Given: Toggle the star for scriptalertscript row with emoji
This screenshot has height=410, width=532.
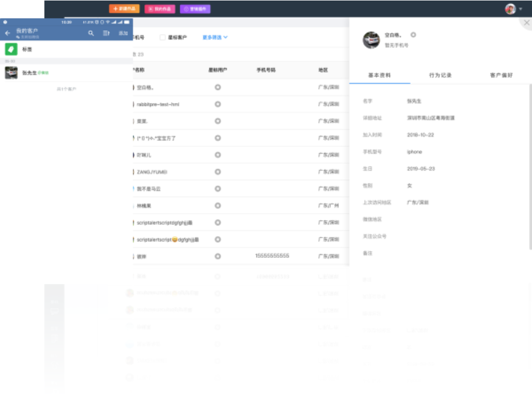Looking at the screenshot, I should coord(218,239).
